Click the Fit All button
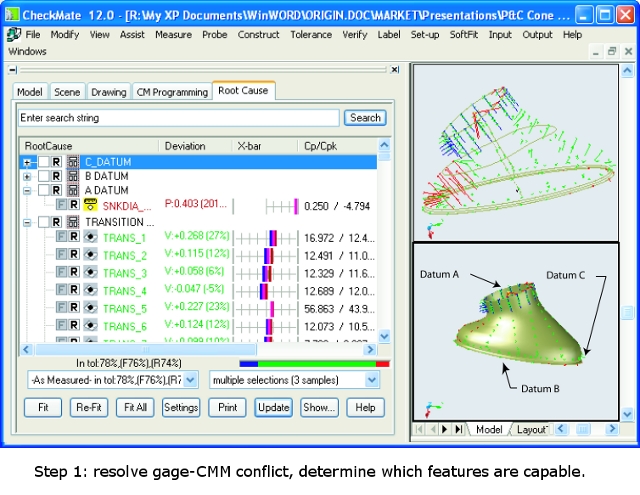Image resolution: width=640 pixels, height=495 pixels. pos(135,407)
